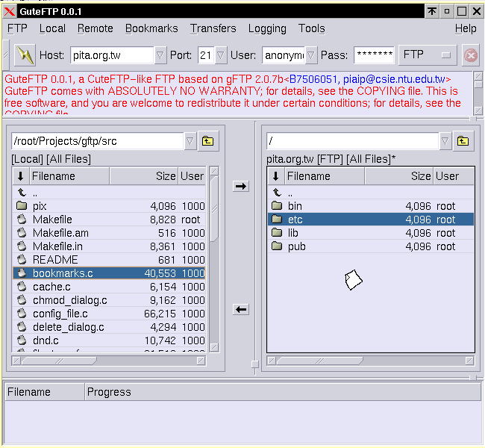
Task: Upload with the right arrow button
Action: pyautogui.click(x=241, y=186)
